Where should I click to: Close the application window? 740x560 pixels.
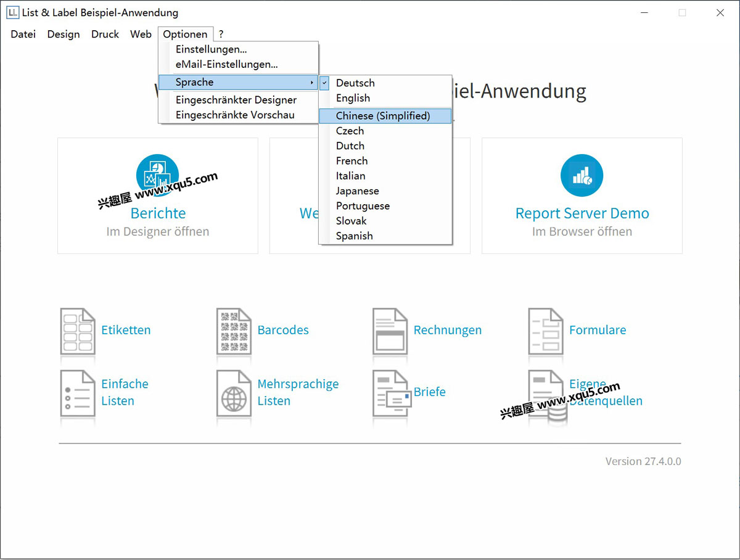point(720,13)
